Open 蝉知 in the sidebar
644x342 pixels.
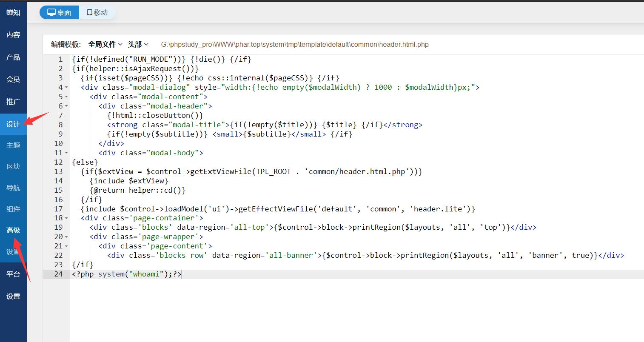tap(13, 12)
